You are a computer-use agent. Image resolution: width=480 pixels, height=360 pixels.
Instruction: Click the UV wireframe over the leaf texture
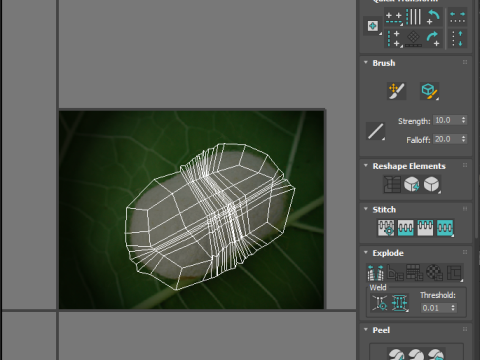(x=210, y=217)
